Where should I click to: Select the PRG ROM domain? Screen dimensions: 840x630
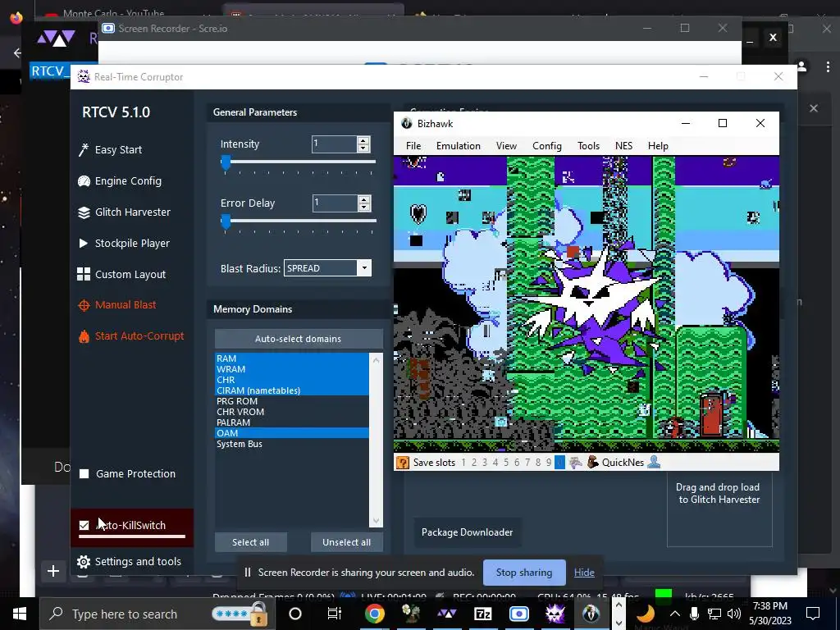292,401
